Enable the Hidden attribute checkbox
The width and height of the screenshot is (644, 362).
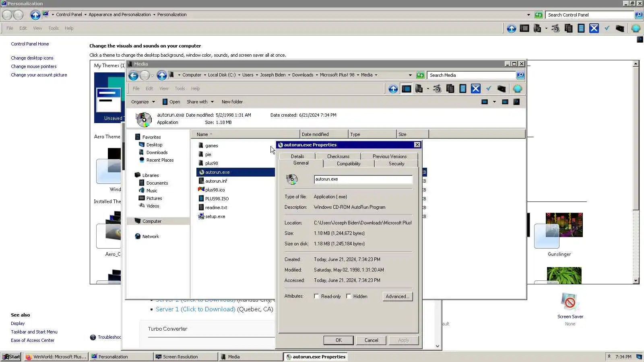pos(349,296)
